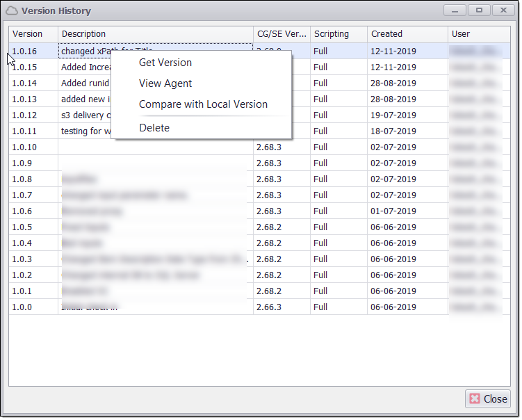Viewport: 522px width, 420px height.
Task: Select Delete from the context menu
Action: [154, 128]
